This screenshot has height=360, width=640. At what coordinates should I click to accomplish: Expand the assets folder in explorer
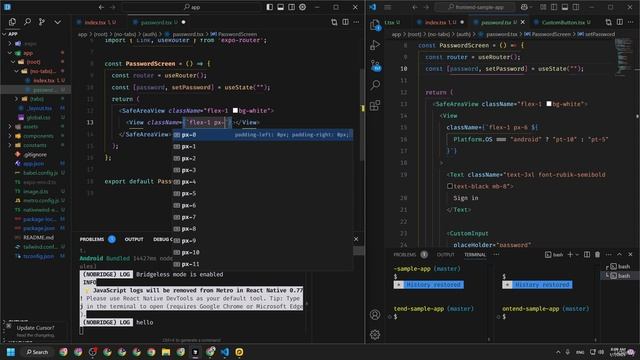[x=31, y=127]
